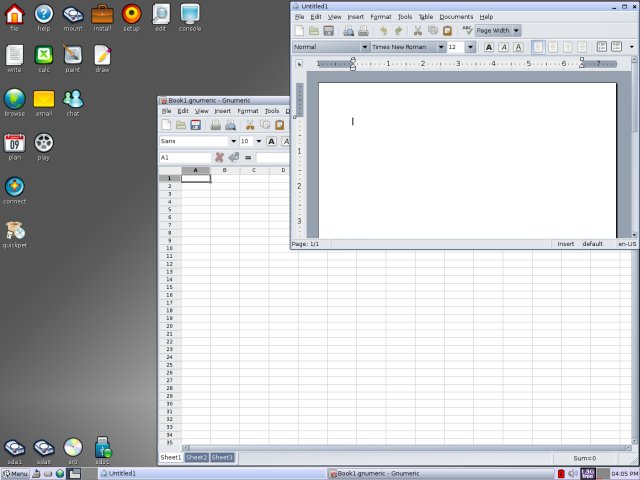Expand the Sans font dropdown in Gnumeric

point(233,141)
